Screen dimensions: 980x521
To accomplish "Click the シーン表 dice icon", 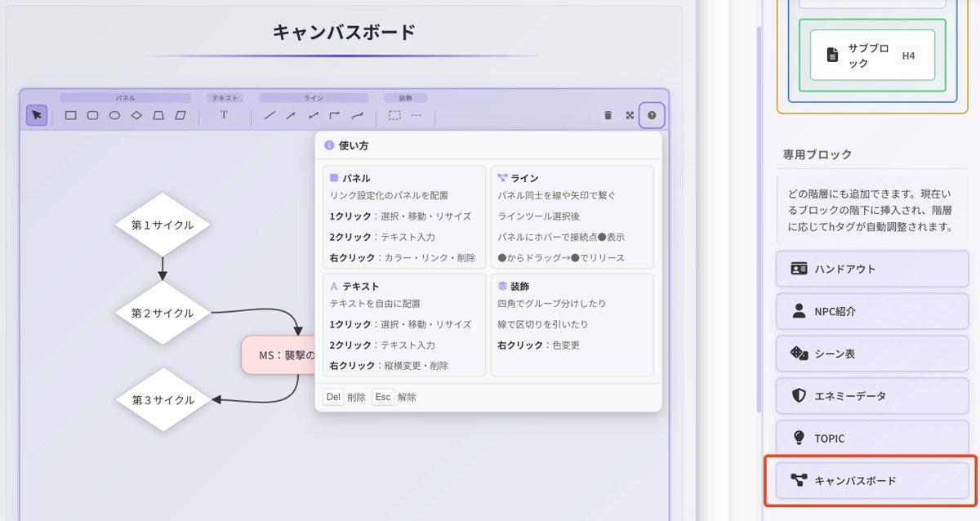I will click(x=799, y=354).
